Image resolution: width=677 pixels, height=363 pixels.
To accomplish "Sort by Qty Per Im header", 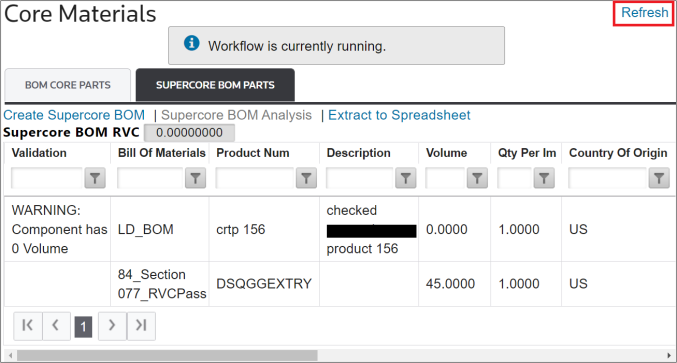I will 527,153.
